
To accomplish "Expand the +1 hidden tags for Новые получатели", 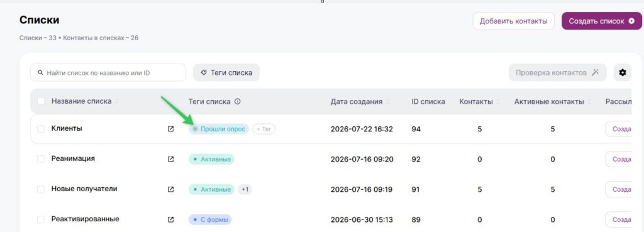I will point(245,189).
